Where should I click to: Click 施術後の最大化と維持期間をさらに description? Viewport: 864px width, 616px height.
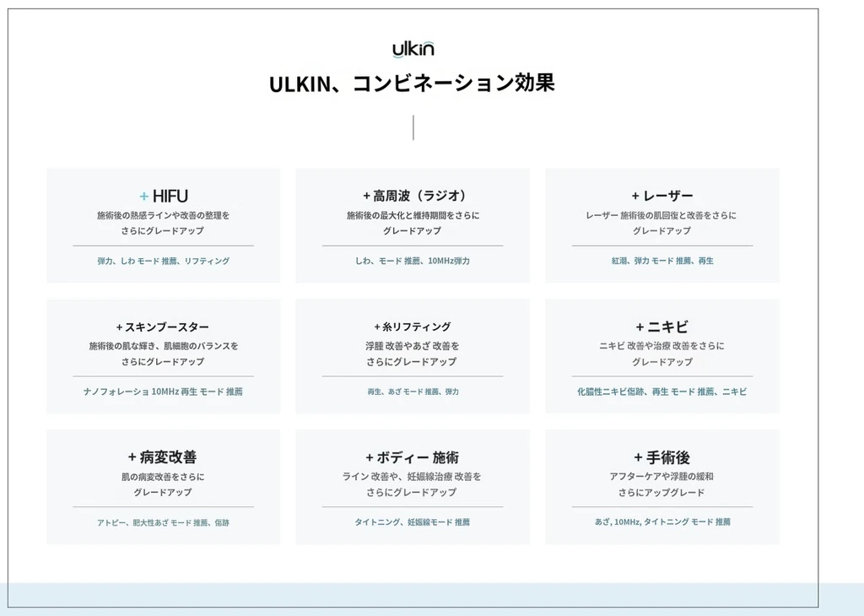[x=413, y=215]
